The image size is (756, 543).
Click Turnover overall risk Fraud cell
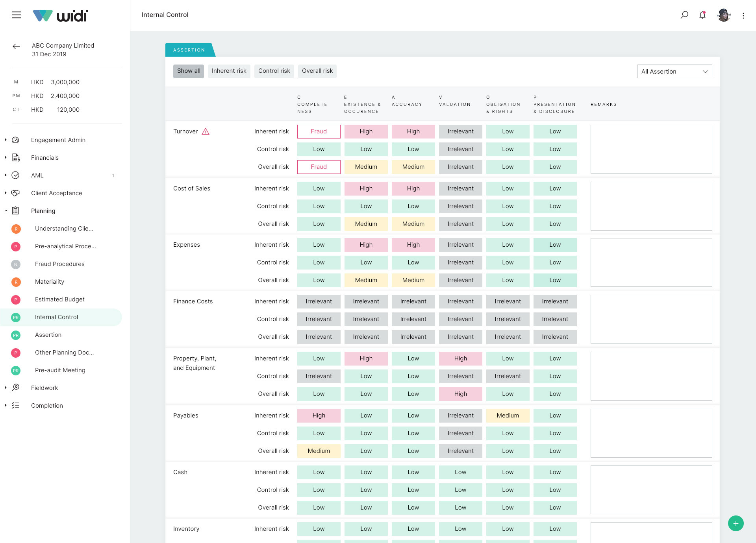click(319, 167)
